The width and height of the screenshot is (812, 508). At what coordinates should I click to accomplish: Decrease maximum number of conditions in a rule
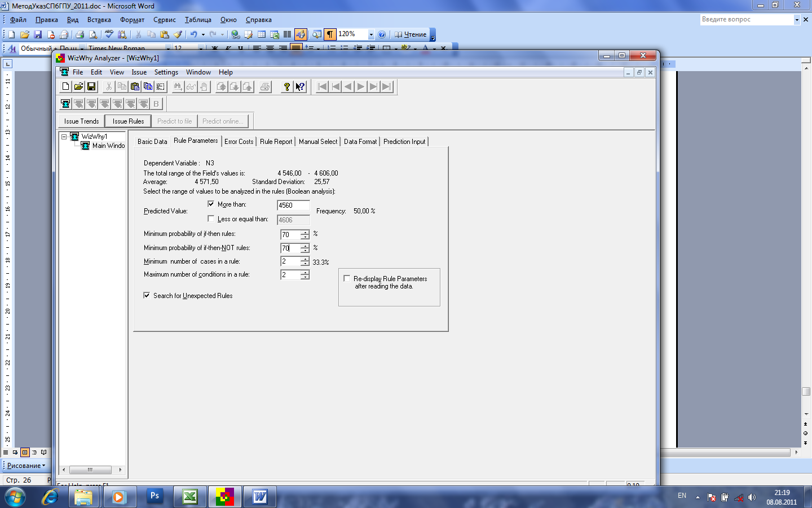[x=305, y=277]
